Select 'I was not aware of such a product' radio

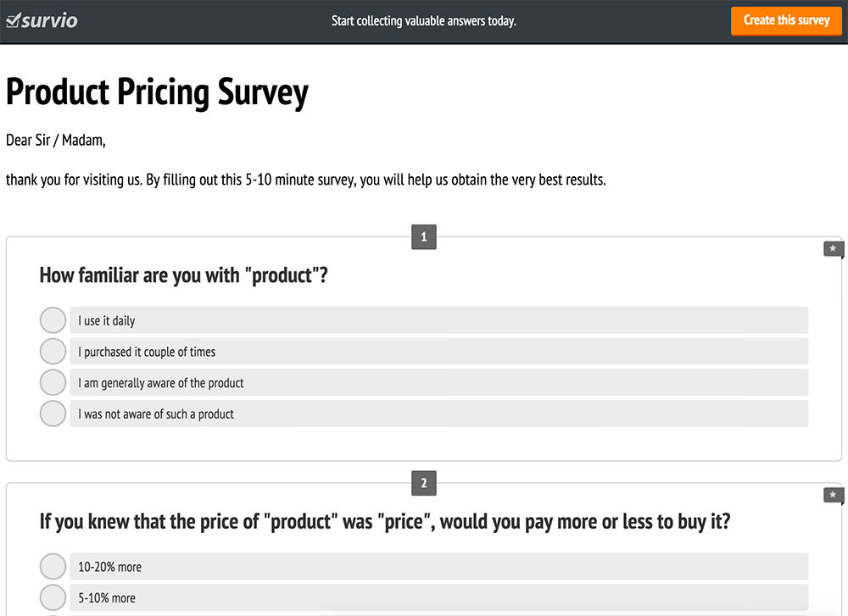point(53,413)
